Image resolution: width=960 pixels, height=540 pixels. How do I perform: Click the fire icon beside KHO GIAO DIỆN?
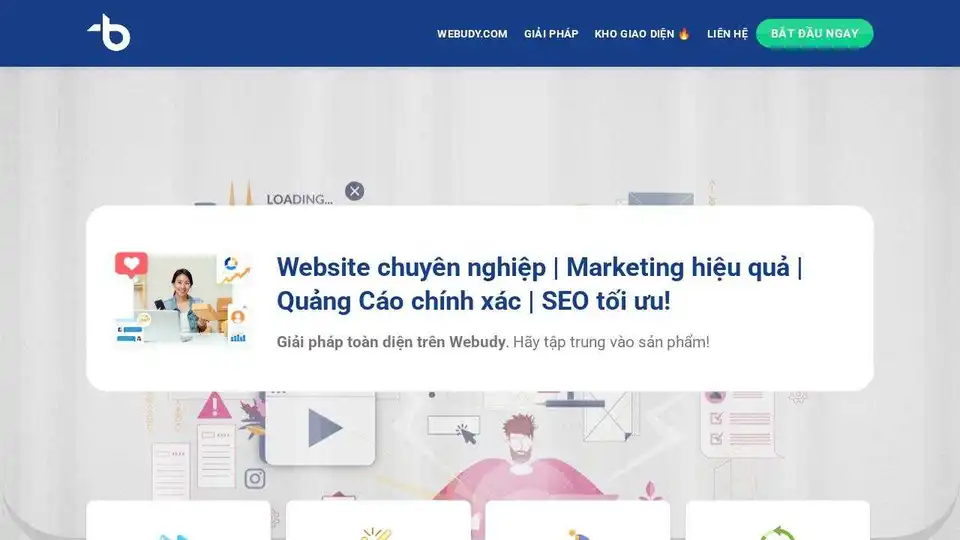click(684, 34)
